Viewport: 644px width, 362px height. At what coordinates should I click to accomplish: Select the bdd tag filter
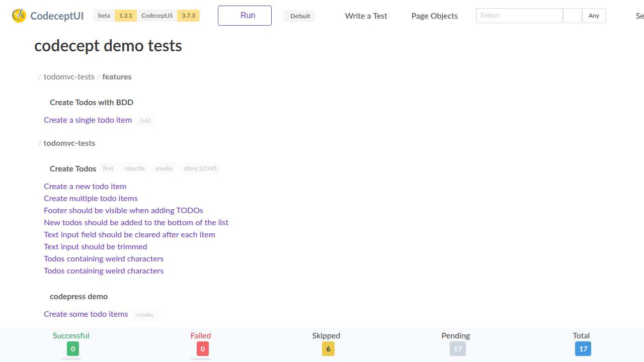point(145,120)
